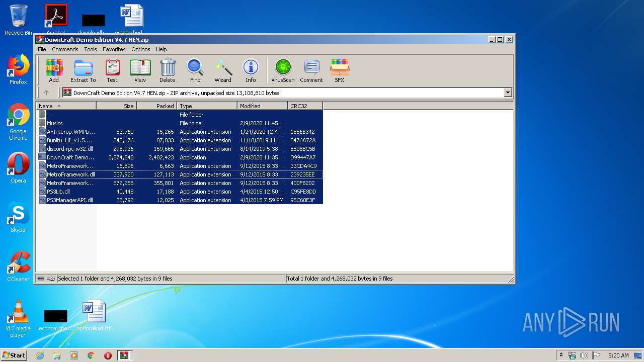Image resolution: width=644 pixels, height=362 pixels.
Task: Click window resize grip corner
Action: [x=511, y=280]
